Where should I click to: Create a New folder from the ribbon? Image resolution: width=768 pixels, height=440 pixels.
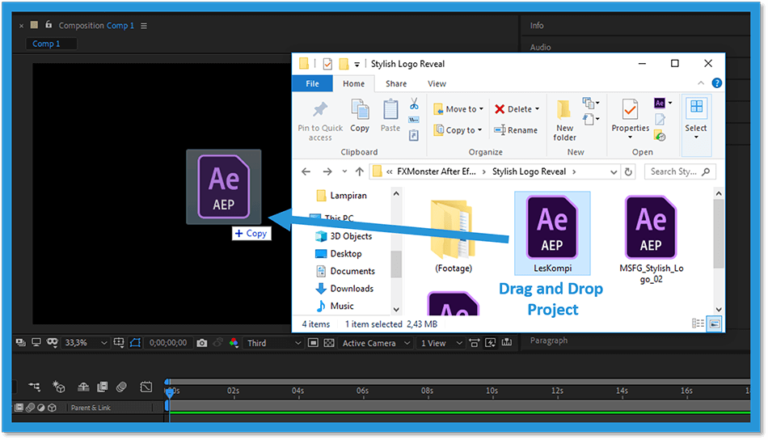tap(564, 120)
